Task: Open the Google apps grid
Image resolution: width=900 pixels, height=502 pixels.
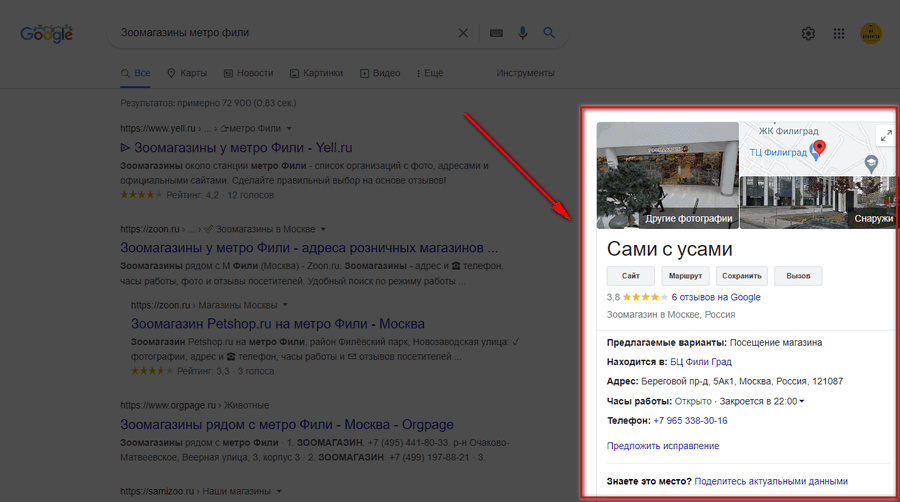Action: click(839, 34)
